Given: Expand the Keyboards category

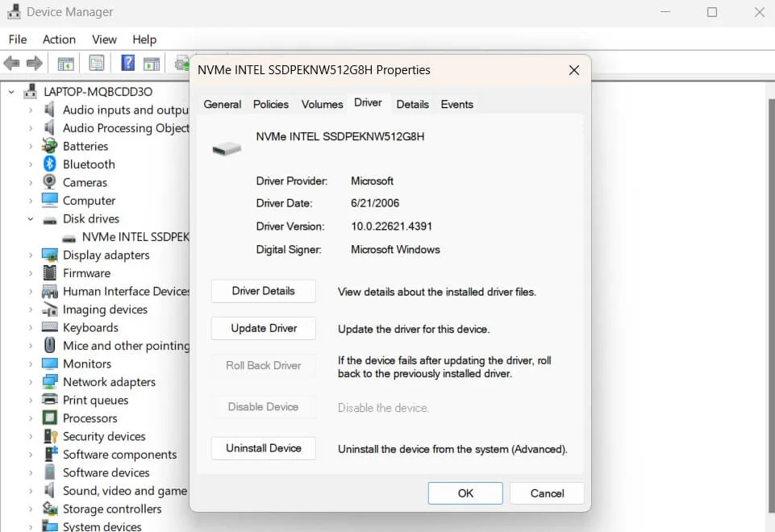Looking at the screenshot, I should pos(31,327).
